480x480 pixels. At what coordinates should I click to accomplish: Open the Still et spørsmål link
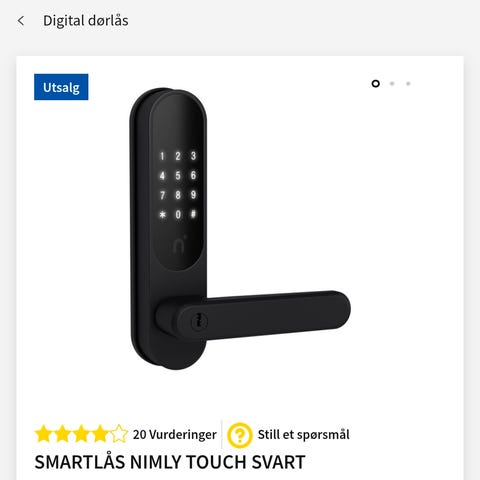[x=304, y=435]
